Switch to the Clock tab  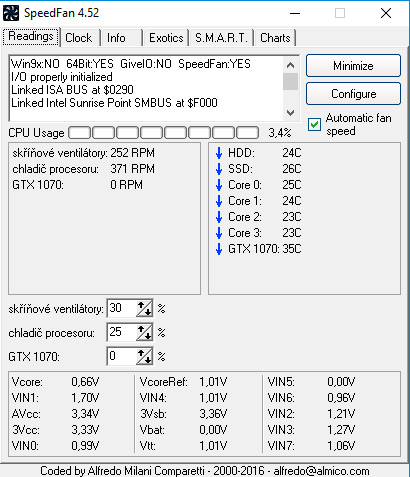point(79,38)
